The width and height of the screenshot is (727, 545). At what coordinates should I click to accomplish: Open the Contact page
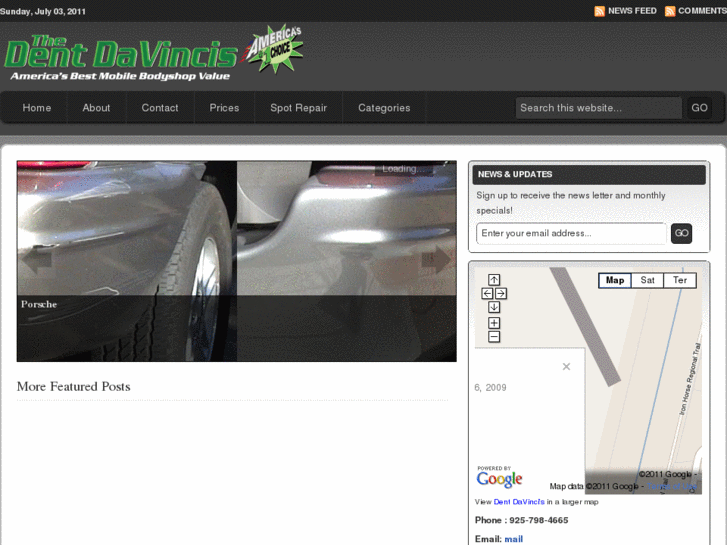(x=160, y=108)
